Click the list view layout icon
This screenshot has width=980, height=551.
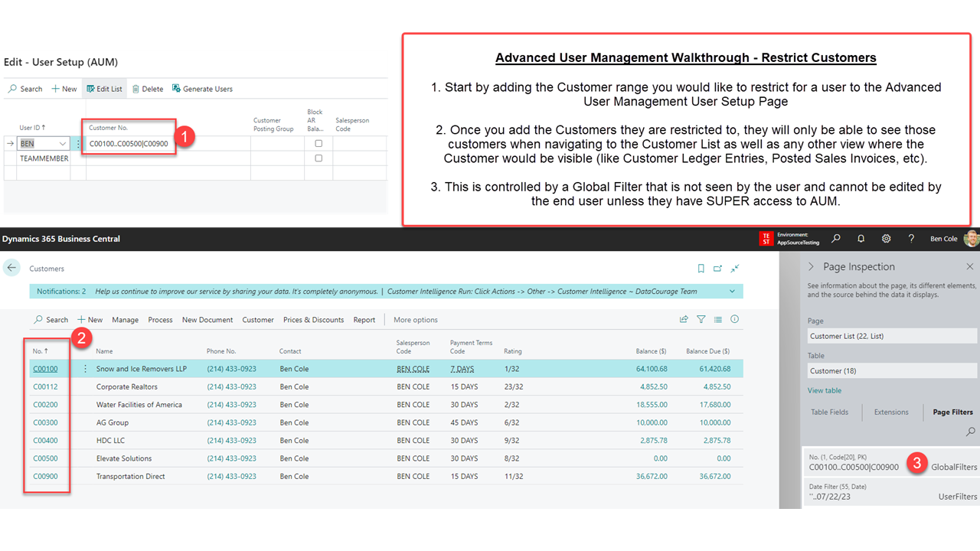[718, 320]
